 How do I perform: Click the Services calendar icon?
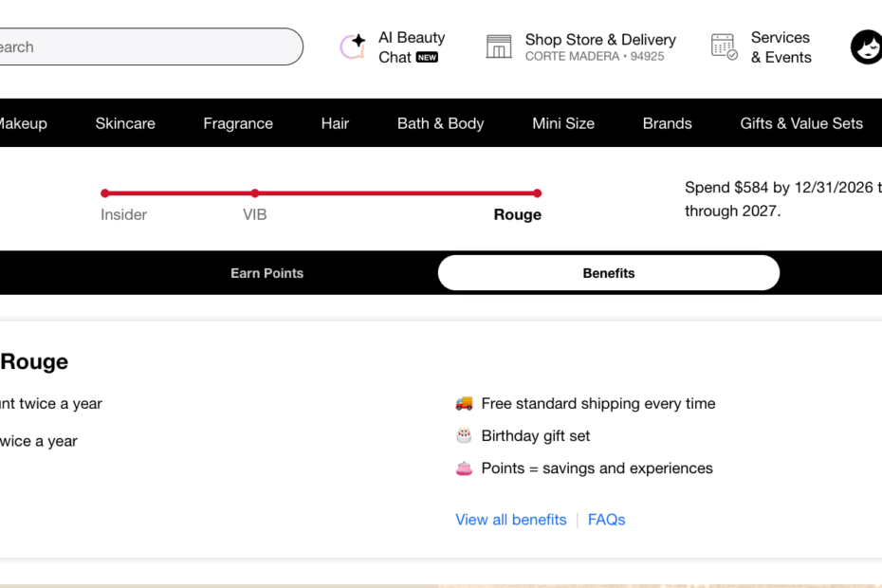[724, 46]
